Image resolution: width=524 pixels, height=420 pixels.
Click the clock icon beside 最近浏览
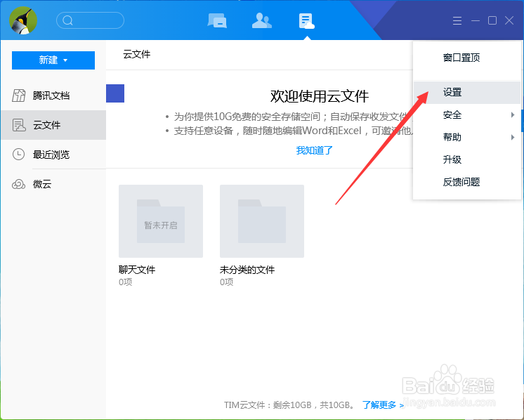coord(18,155)
